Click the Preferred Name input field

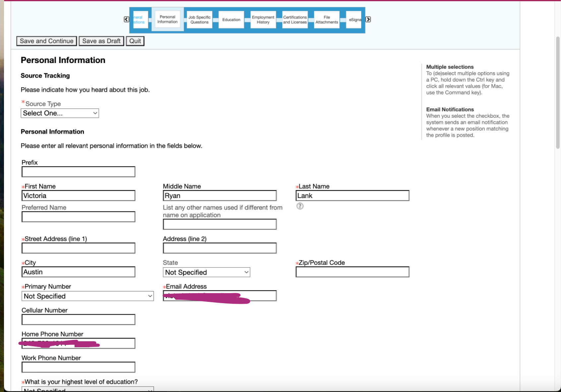click(78, 217)
